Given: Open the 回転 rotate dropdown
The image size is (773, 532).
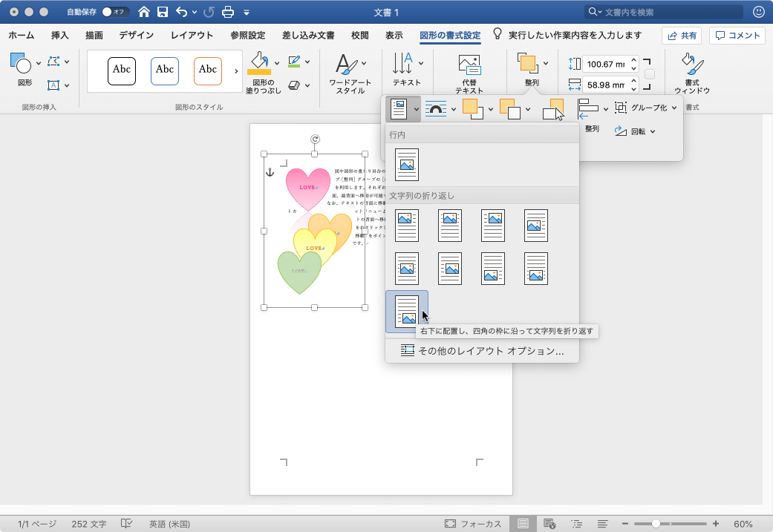Looking at the screenshot, I should click(636, 131).
